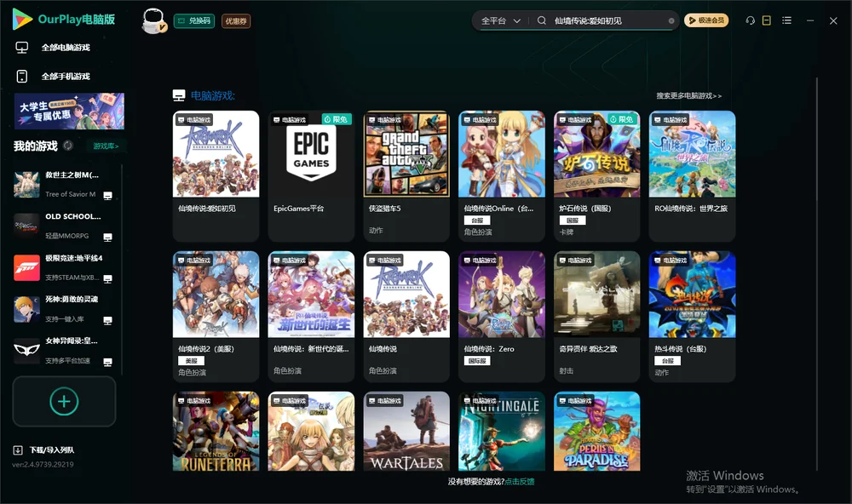Select 死神:勇敢的灵魂 in my games
Screen dimensions: 852x504
[66, 309]
